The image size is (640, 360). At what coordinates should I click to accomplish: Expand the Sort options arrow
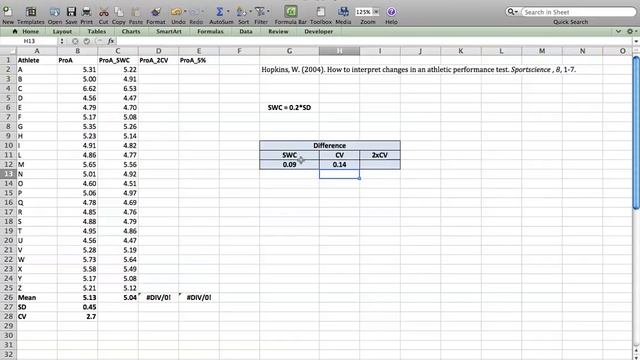pos(250,11)
